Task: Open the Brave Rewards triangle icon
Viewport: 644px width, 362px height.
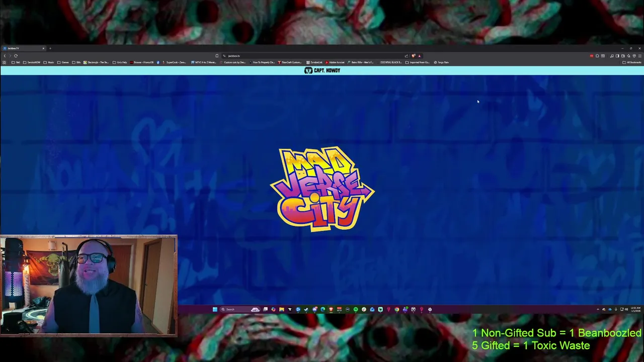Action: tap(419, 56)
